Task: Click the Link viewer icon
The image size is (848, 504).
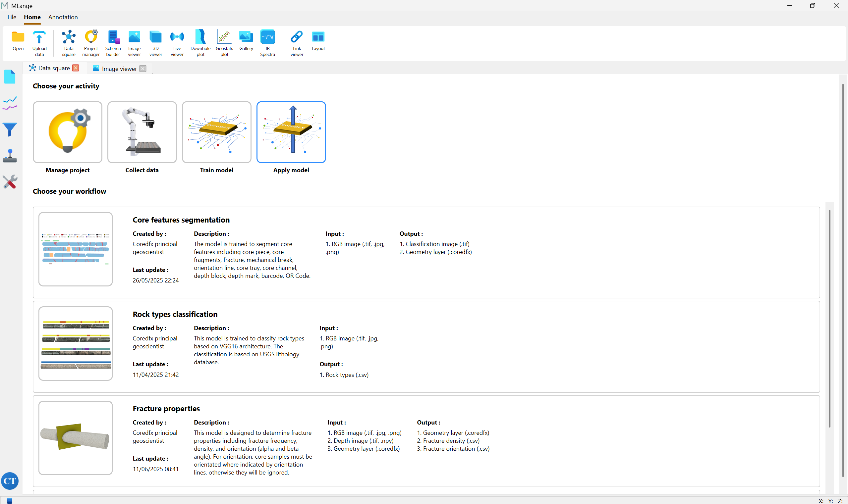Action: pyautogui.click(x=297, y=42)
